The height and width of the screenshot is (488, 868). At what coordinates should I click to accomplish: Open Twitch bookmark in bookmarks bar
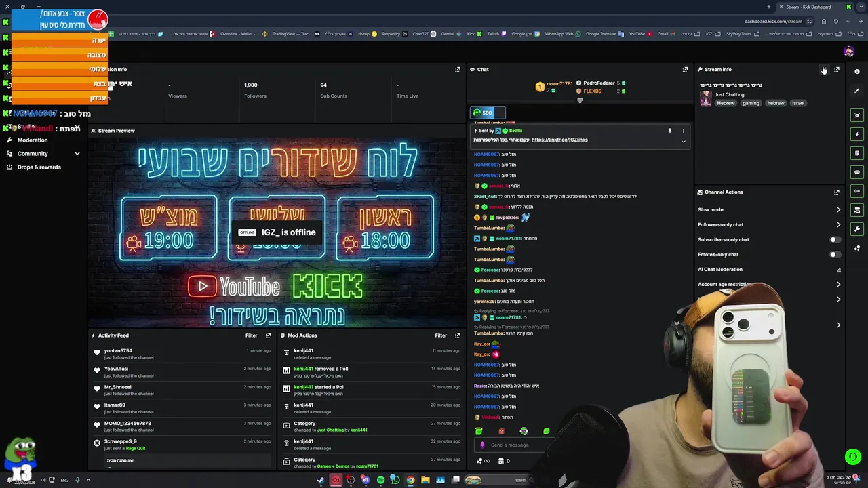click(x=496, y=34)
